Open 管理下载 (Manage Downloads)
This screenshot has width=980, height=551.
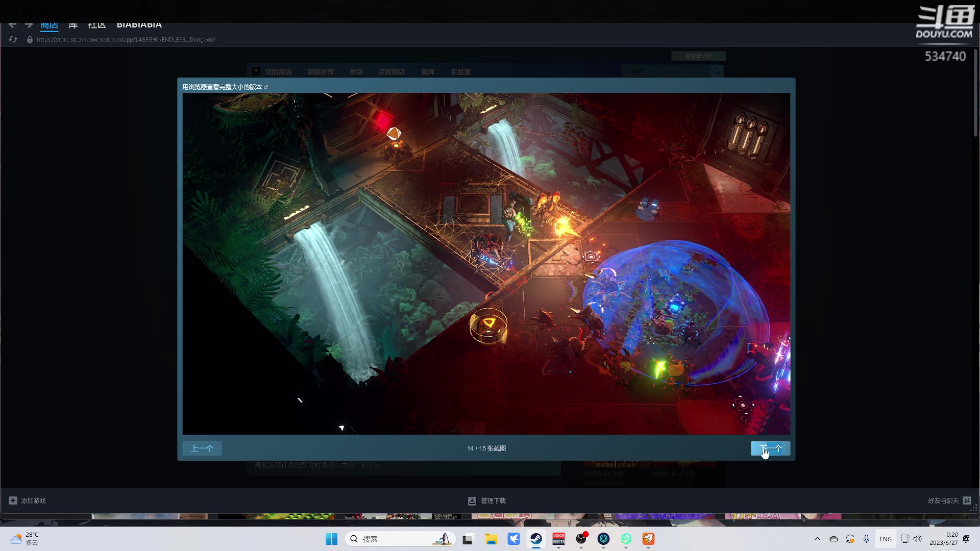point(494,500)
